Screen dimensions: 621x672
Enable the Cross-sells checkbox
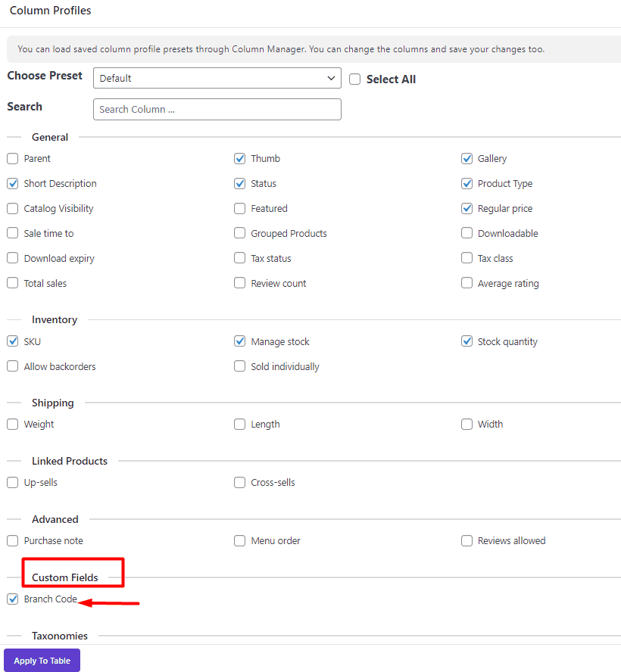click(x=239, y=482)
